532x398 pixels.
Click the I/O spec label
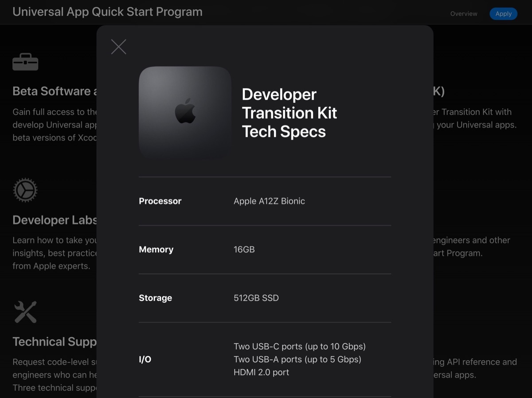tap(145, 359)
